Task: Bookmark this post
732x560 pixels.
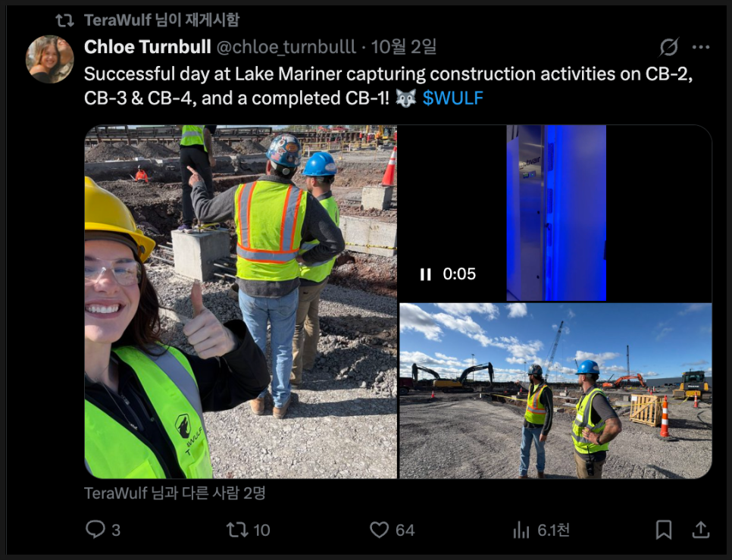Action: tap(663, 530)
